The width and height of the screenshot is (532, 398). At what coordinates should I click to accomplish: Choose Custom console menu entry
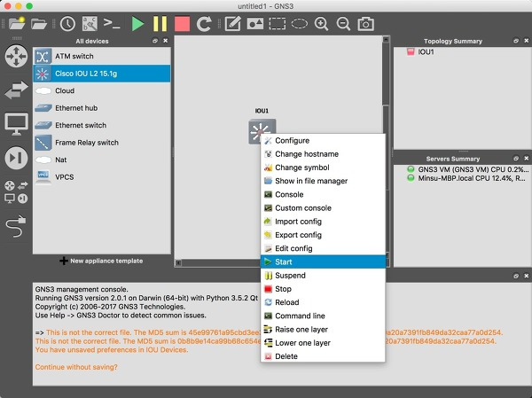[x=323, y=208]
